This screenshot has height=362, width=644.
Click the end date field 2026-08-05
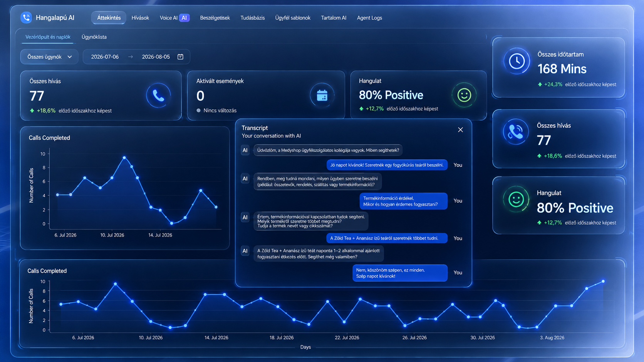(x=156, y=57)
